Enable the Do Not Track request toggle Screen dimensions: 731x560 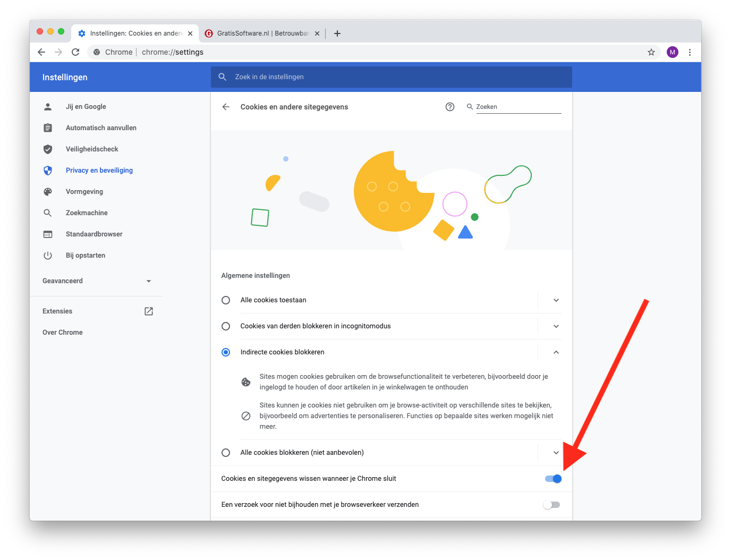551,505
